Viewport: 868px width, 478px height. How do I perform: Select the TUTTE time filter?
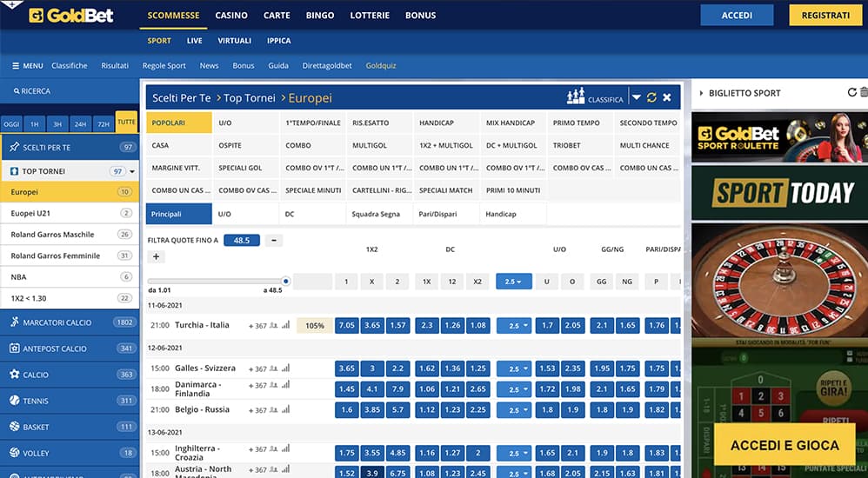point(127,122)
